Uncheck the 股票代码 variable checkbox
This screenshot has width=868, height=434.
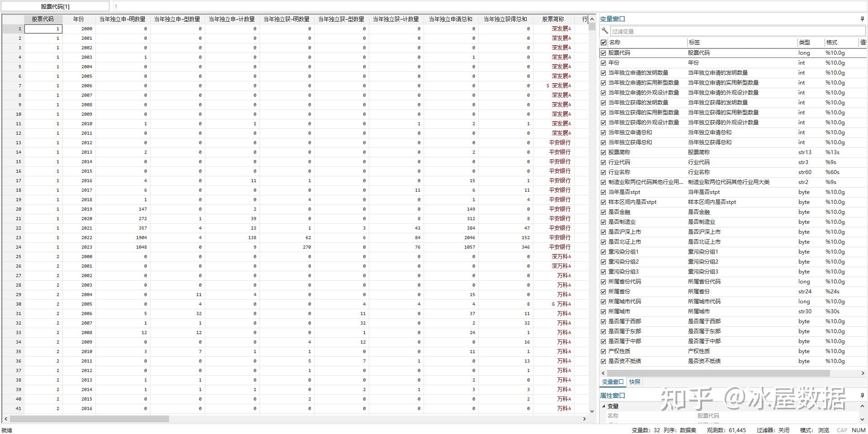coord(604,53)
